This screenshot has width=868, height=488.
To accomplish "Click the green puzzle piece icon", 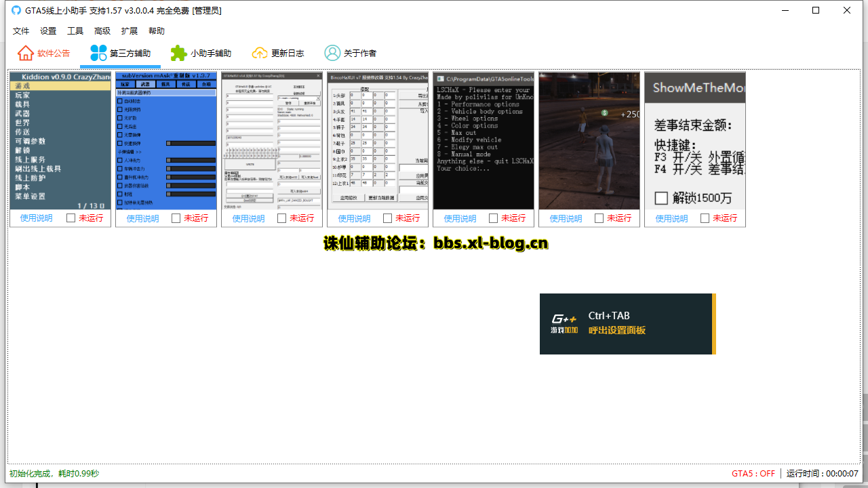I will pyautogui.click(x=178, y=53).
